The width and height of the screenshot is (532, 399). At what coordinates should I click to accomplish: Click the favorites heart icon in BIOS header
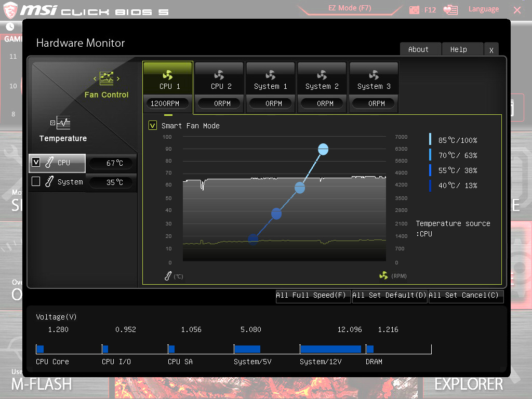(450, 9)
